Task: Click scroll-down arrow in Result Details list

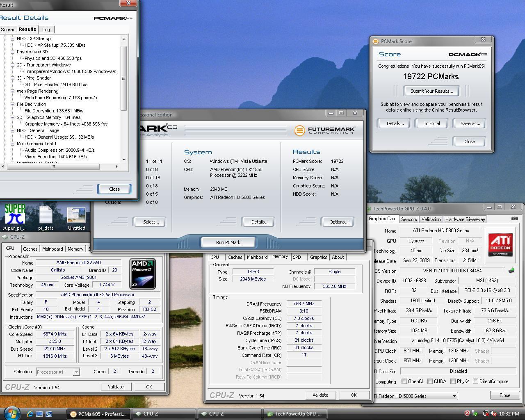Action: [123, 160]
